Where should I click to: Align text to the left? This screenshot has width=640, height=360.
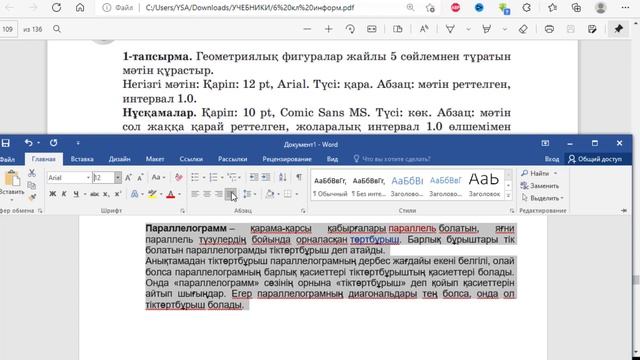click(195, 194)
